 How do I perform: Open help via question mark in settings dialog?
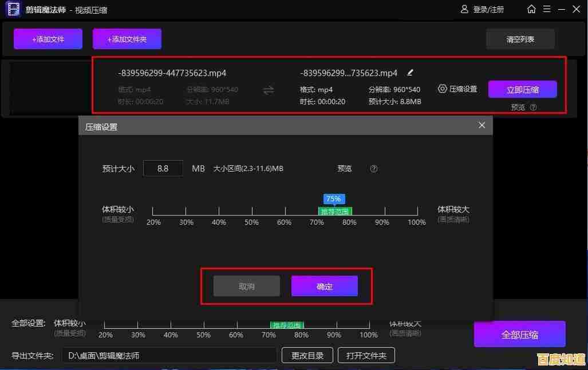coord(373,168)
